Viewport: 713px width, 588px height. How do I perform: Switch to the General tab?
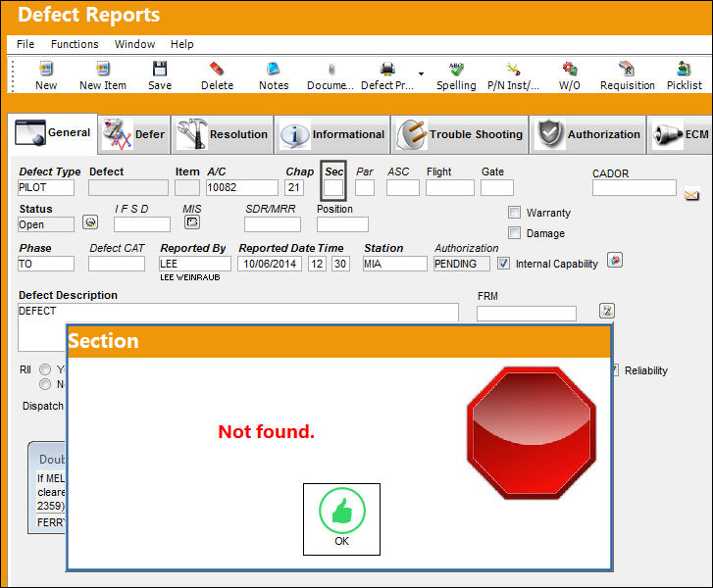coord(53,132)
